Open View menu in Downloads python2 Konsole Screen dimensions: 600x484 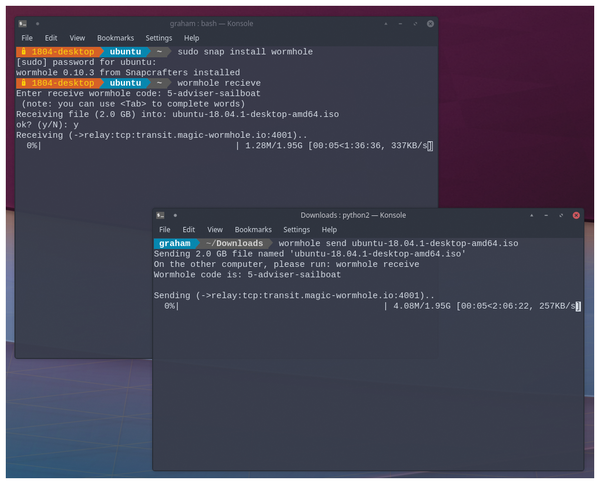tap(215, 230)
